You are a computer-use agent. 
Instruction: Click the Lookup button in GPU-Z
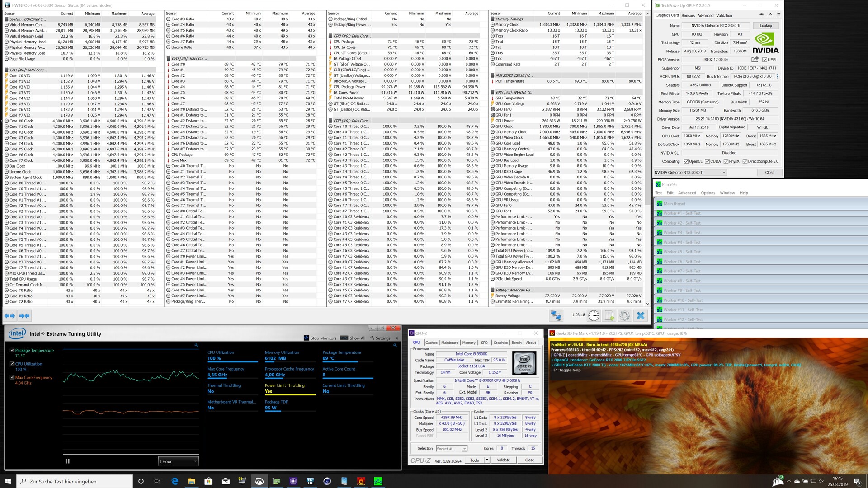click(x=765, y=26)
